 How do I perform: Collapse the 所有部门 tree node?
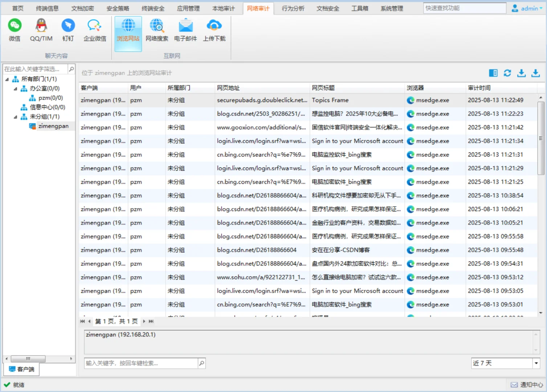[7, 79]
